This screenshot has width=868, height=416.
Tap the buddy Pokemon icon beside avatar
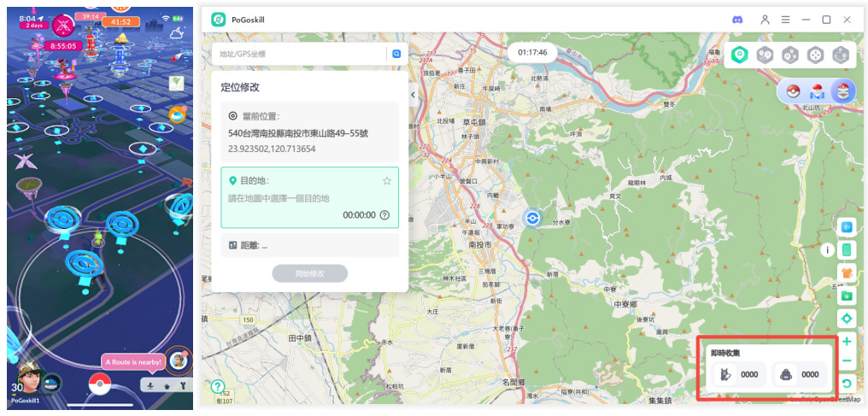(x=52, y=383)
